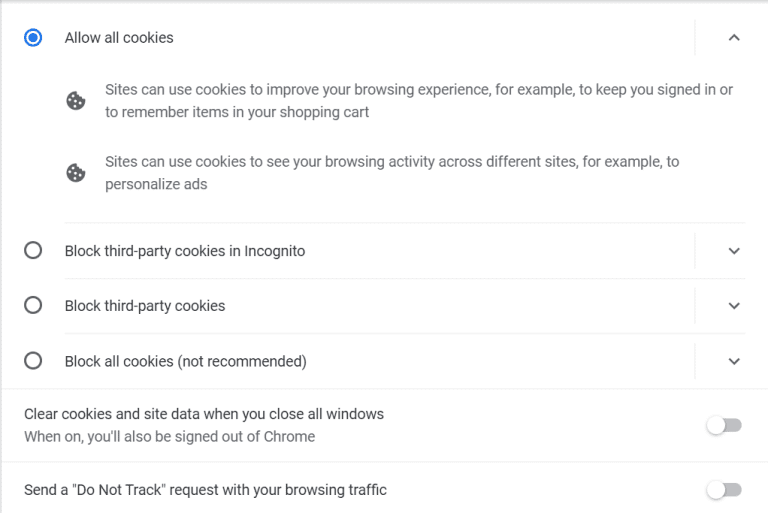Screen dimensions: 768x513
Task: Click the Block third-party cookies label text
Action: [x=145, y=306]
